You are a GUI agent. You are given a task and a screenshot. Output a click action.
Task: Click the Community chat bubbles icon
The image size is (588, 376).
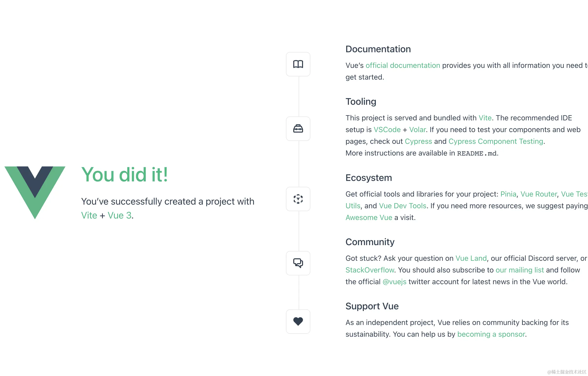(x=298, y=263)
